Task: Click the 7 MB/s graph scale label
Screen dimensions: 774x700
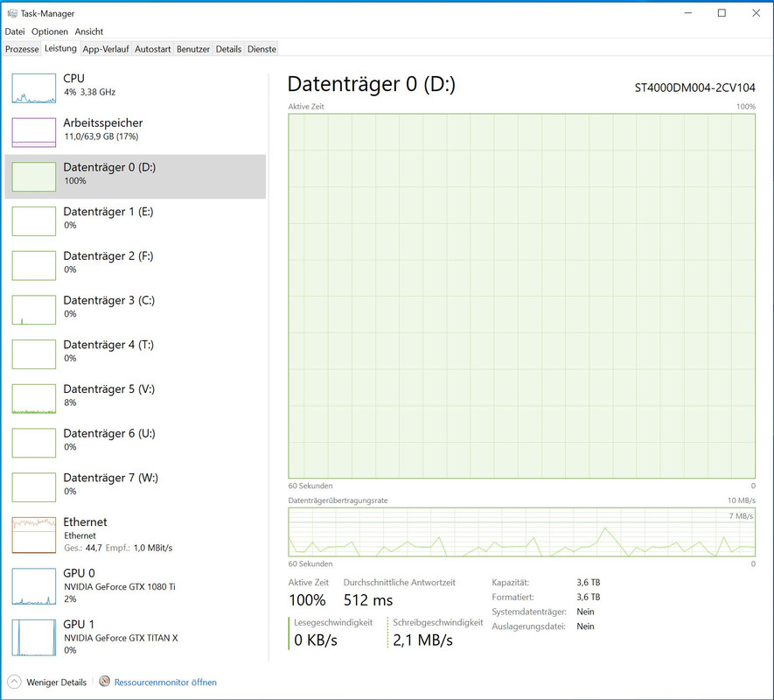Action: 741,515
